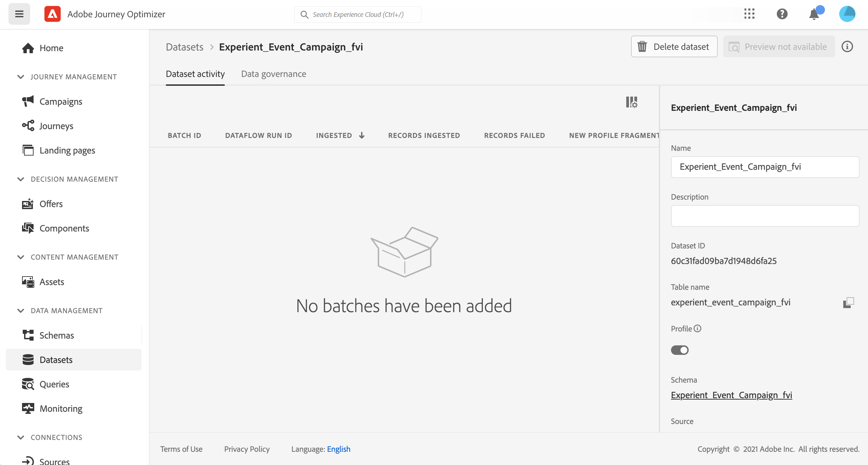The height and width of the screenshot is (465, 868).
Task: Click the Description input field
Action: point(765,216)
